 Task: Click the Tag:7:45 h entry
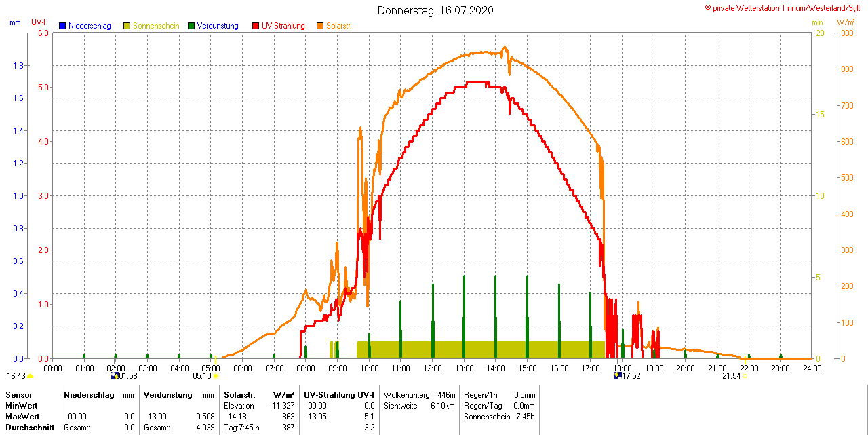[x=242, y=428]
